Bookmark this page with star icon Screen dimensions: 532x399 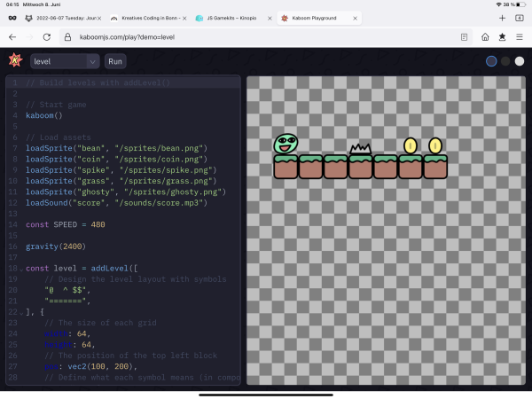[x=502, y=37]
